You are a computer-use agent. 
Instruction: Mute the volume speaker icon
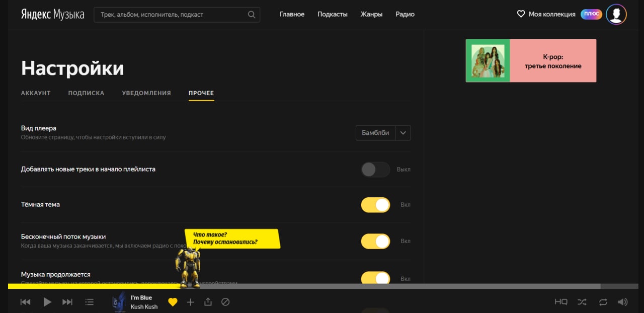(x=623, y=302)
